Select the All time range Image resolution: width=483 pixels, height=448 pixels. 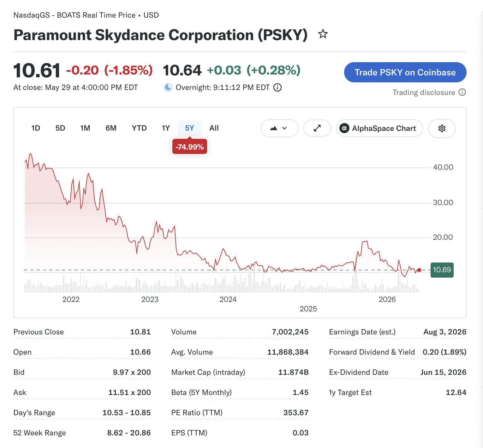[x=214, y=128]
